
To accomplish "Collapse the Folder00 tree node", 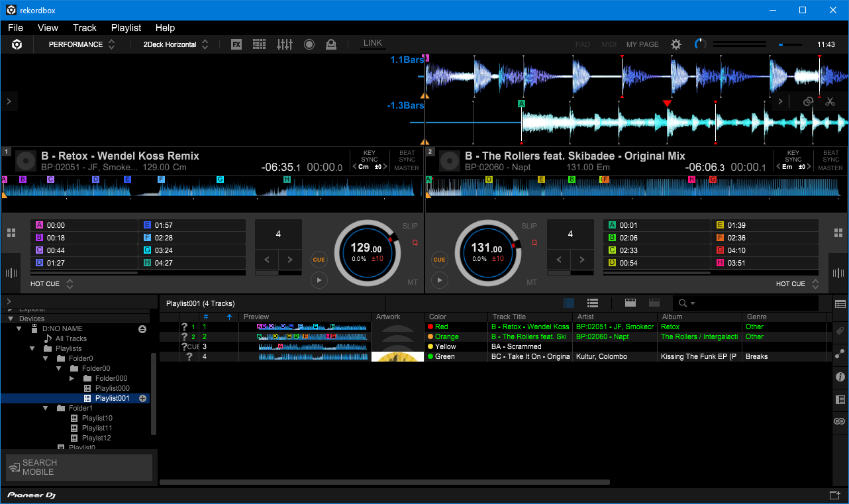I will [x=59, y=368].
